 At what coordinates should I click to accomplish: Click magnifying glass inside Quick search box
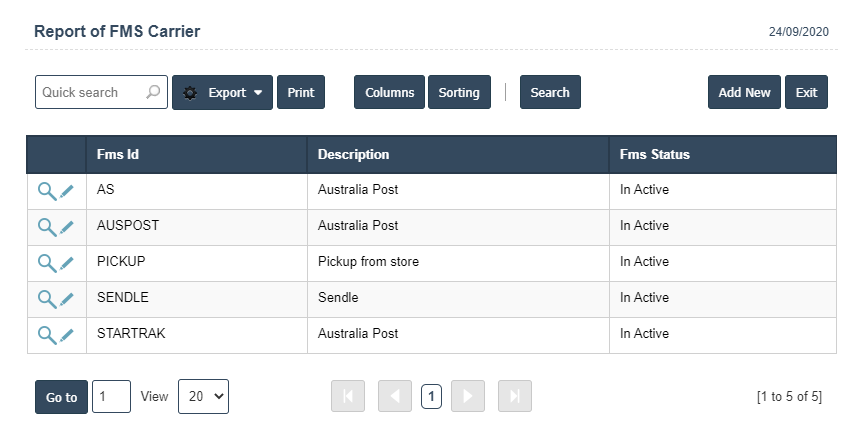click(153, 92)
